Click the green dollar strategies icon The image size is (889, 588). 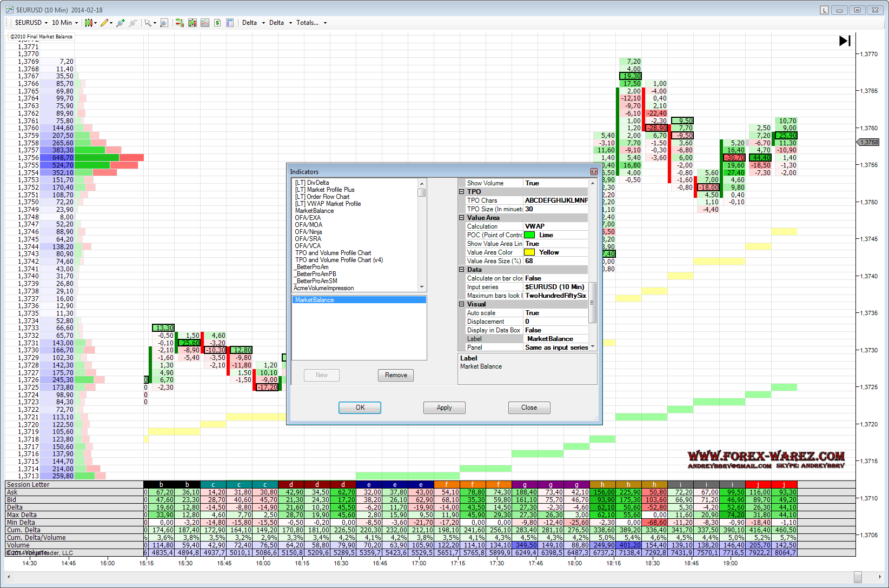(x=217, y=23)
